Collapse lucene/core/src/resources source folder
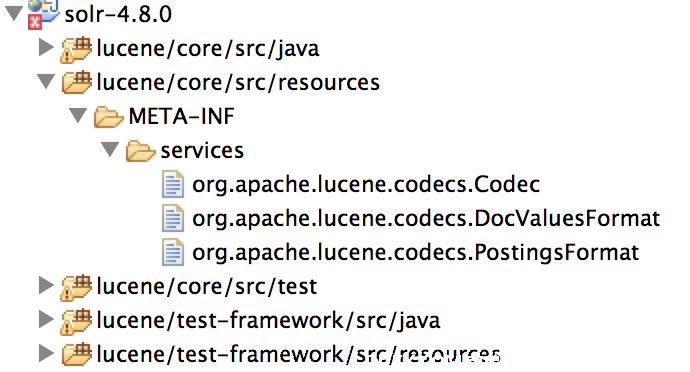This screenshot has width=690, height=372. pos(46,81)
